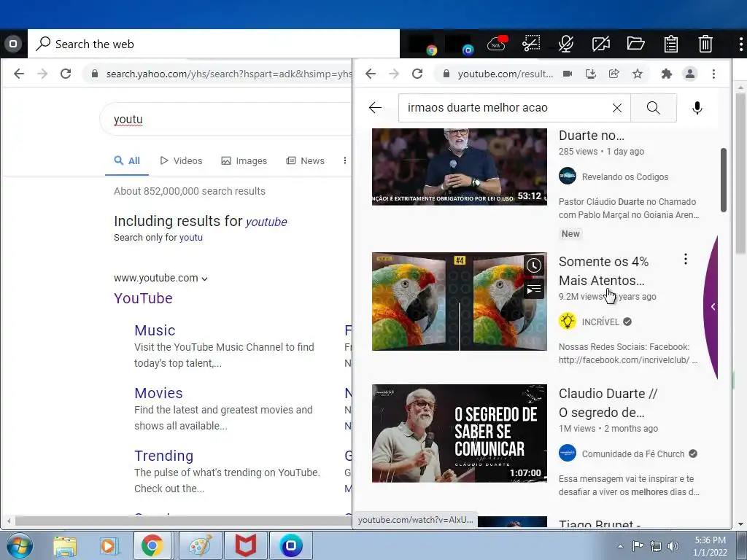The image size is (747, 560).
Task: Open the 53:12 Pastor Cláudio Duarte video thumbnail
Action: click(x=460, y=167)
